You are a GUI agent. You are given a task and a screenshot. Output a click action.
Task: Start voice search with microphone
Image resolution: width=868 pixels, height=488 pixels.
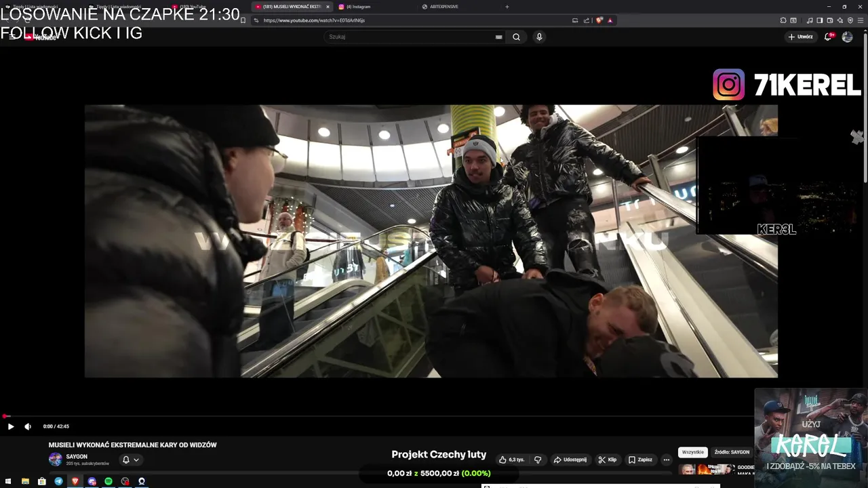tap(539, 37)
